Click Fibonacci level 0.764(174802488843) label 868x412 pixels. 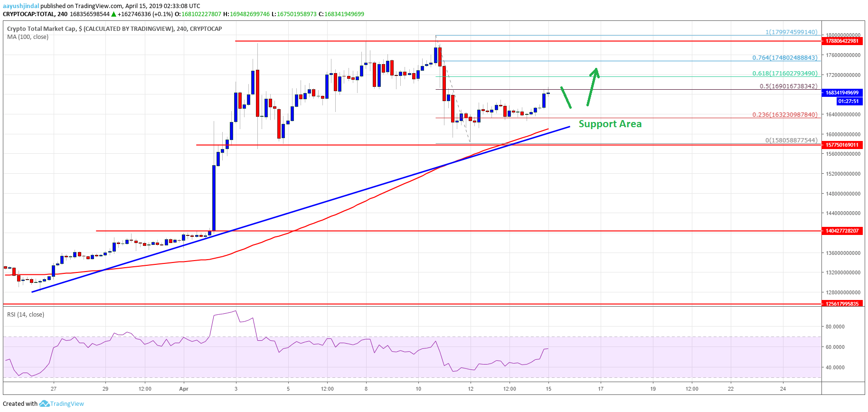785,58
